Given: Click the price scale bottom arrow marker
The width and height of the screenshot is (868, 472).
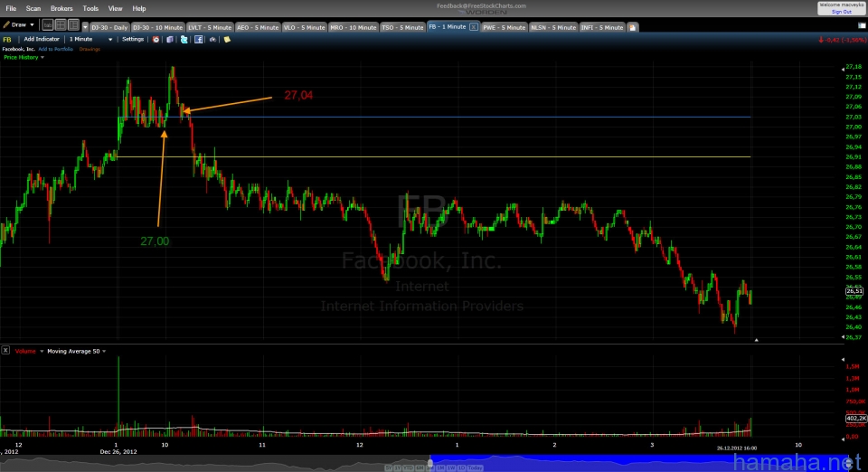Looking at the screenshot, I should [843, 337].
